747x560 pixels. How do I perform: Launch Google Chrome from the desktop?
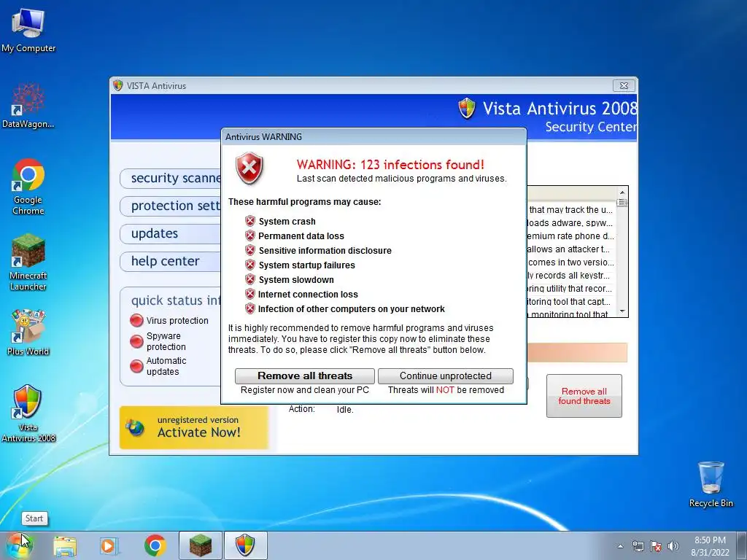pyautogui.click(x=28, y=186)
